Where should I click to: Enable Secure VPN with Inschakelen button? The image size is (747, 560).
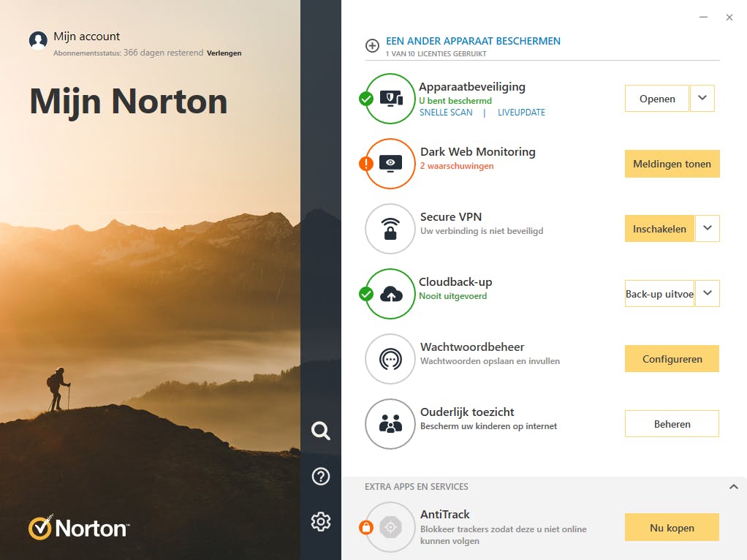pos(659,229)
